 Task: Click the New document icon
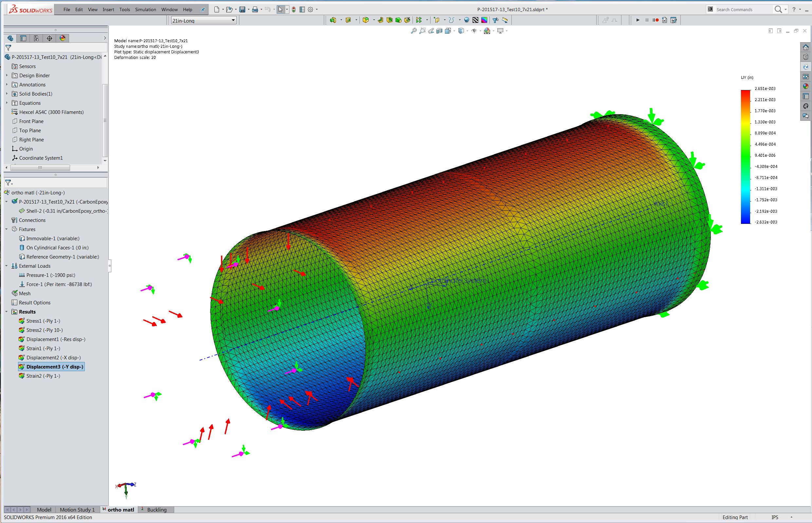[216, 9]
